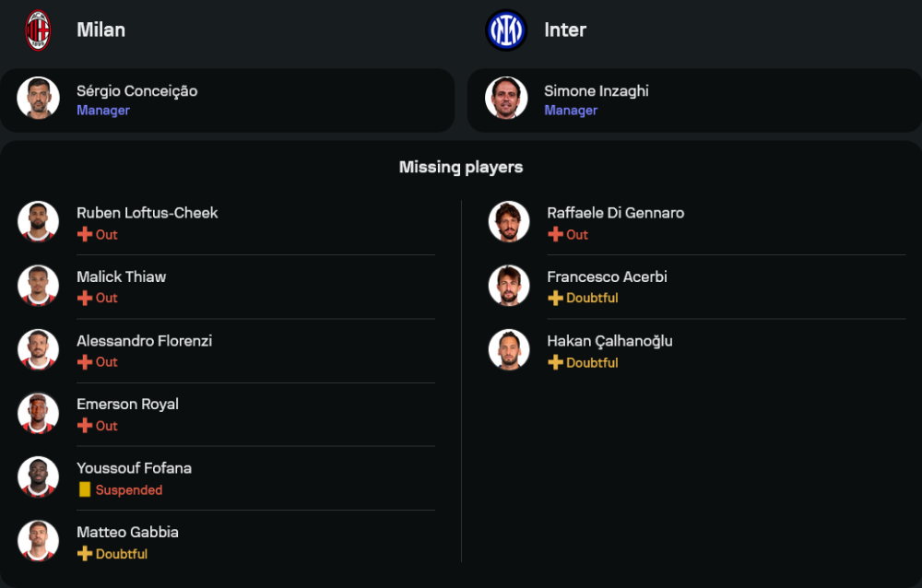Screen dimensions: 922x588
Task: Open Simone Inzaghi's manager photo
Action: [x=506, y=98]
